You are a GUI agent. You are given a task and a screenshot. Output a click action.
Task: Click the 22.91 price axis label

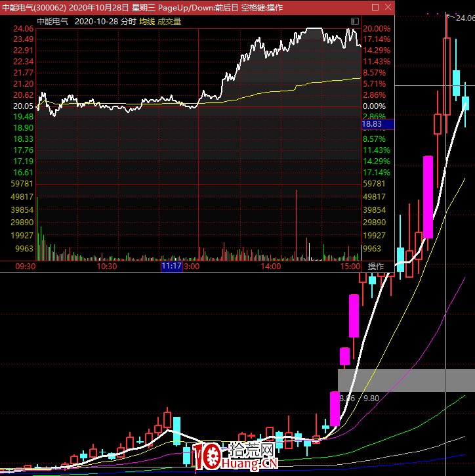24,51
